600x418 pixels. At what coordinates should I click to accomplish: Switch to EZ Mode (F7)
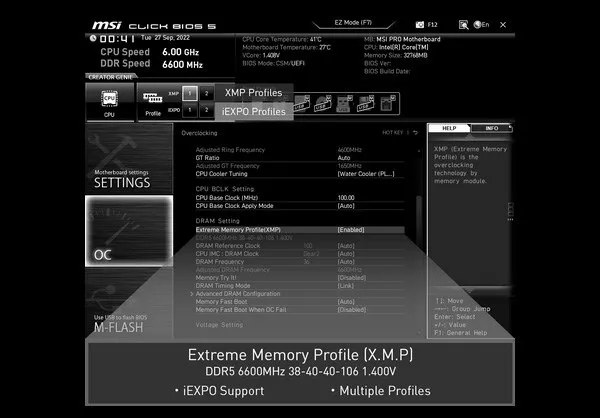coord(353,23)
